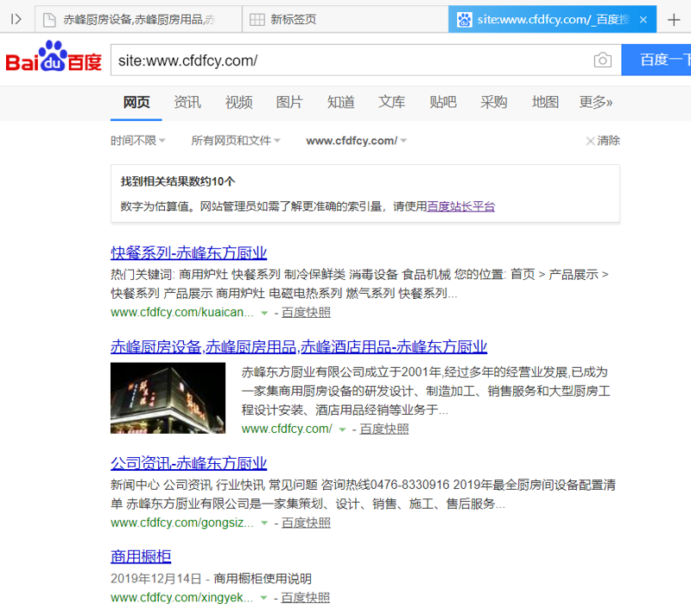
Task: Open the 资讯 search category
Action: click(x=187, y=102)
